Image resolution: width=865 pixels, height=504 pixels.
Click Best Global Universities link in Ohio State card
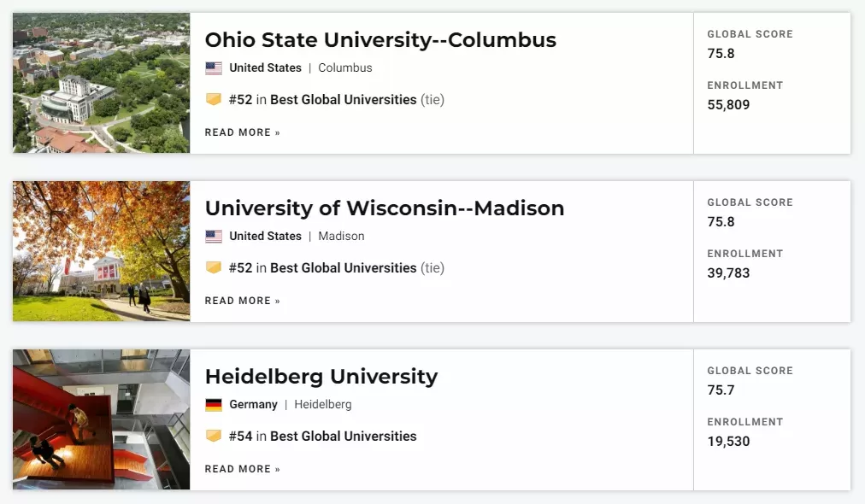click(x=343, y=99)
